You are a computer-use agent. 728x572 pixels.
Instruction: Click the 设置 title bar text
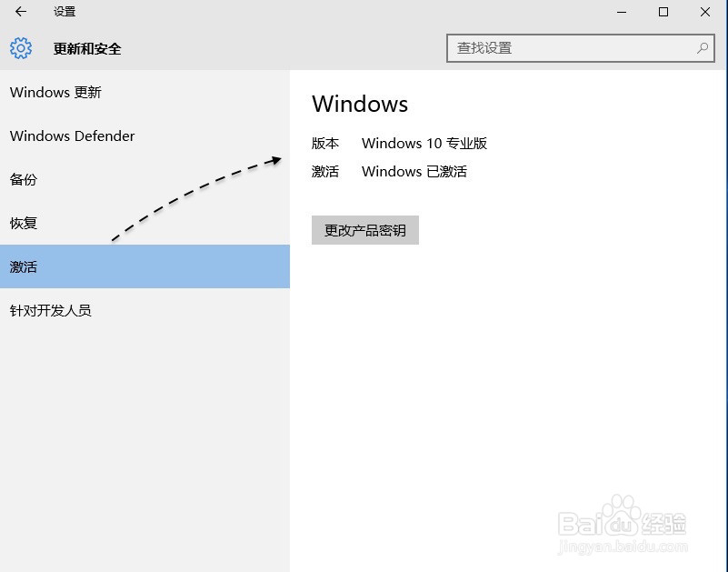coord(65,12)
